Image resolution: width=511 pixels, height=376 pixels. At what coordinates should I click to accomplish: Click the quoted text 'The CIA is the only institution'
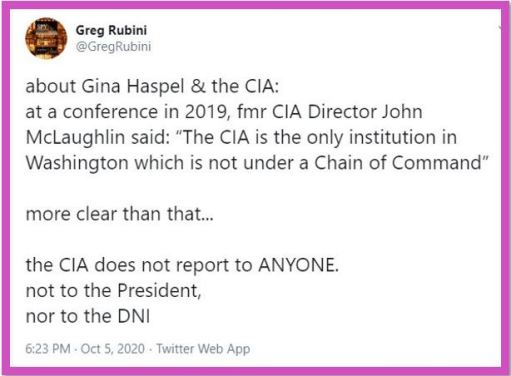(309, 137)
